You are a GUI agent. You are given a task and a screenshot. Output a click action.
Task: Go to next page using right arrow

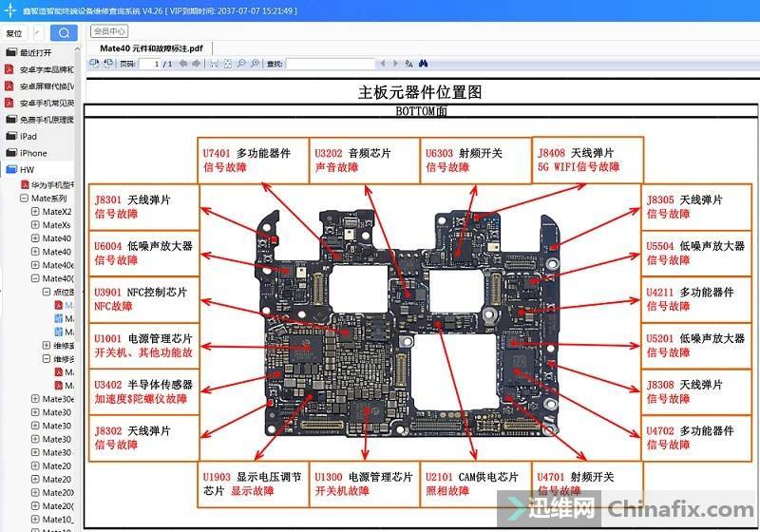pos(196,64)
